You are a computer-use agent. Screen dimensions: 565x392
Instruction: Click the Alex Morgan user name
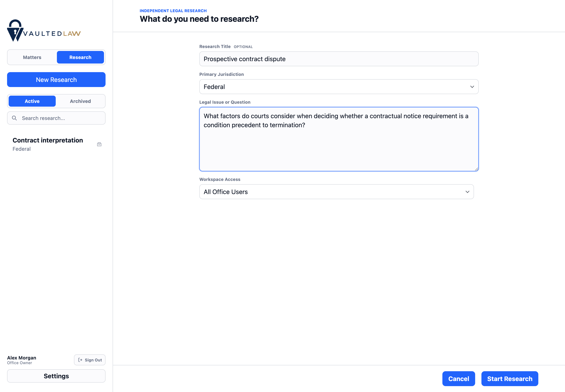[22, 358]
